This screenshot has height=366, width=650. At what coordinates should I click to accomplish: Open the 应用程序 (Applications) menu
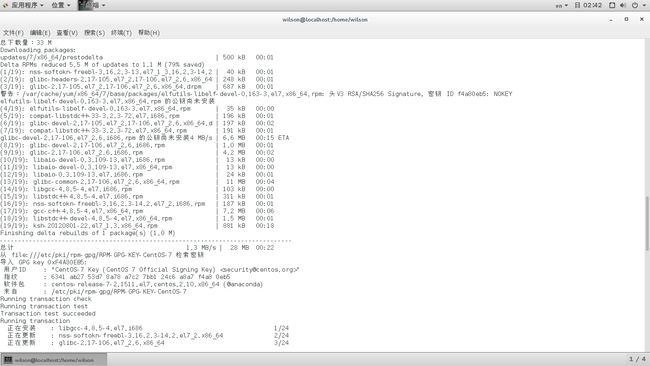tap(27, 5)
